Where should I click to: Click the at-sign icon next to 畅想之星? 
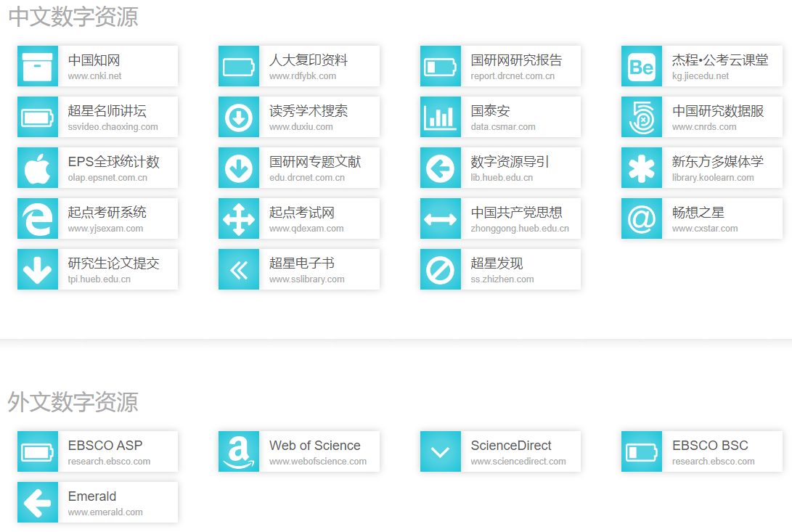click(642, 218)
